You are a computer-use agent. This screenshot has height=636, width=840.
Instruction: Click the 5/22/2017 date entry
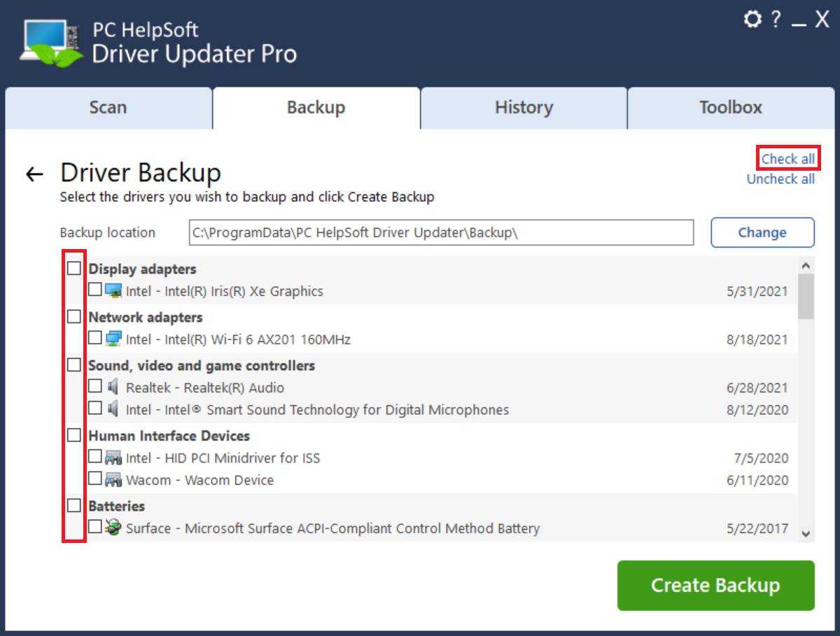tap(757, 529)
